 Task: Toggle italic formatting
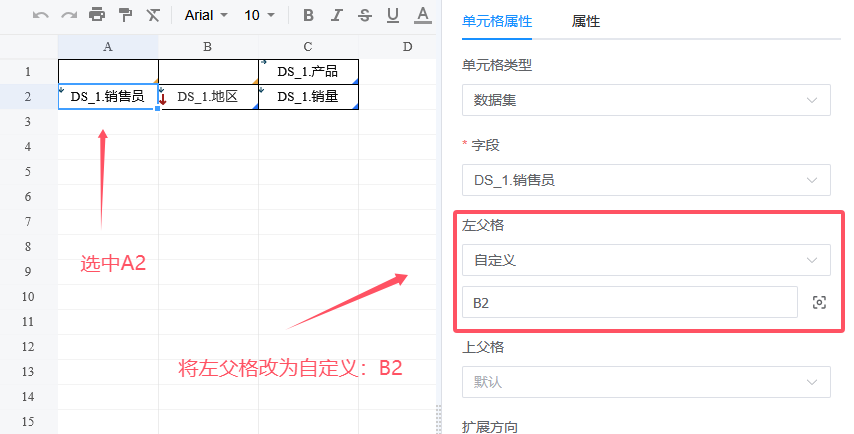pyautogui.click(x=336, y=15)
